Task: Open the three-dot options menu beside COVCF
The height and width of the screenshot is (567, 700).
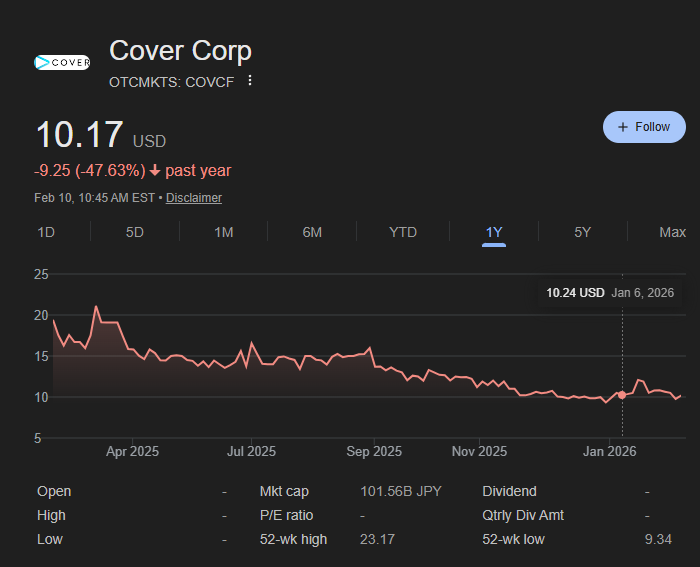Action: click(x=250, y=80)
